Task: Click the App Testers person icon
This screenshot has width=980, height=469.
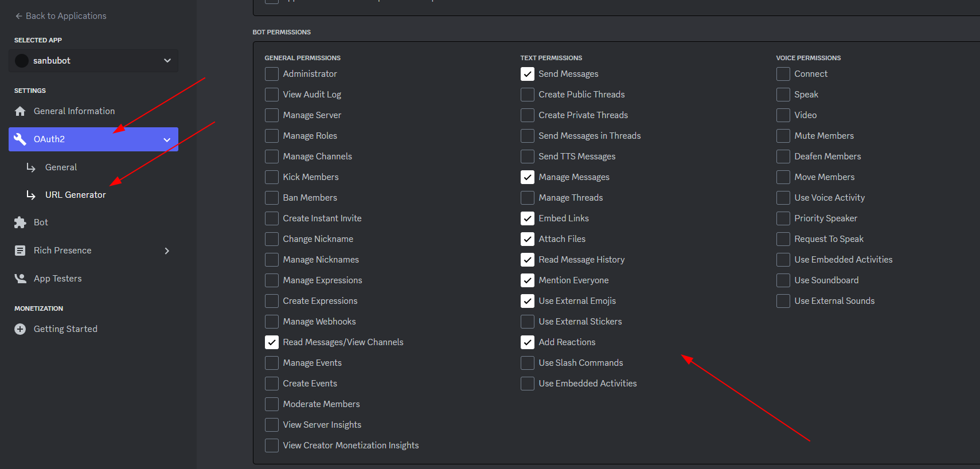Action: coord(20,279)
